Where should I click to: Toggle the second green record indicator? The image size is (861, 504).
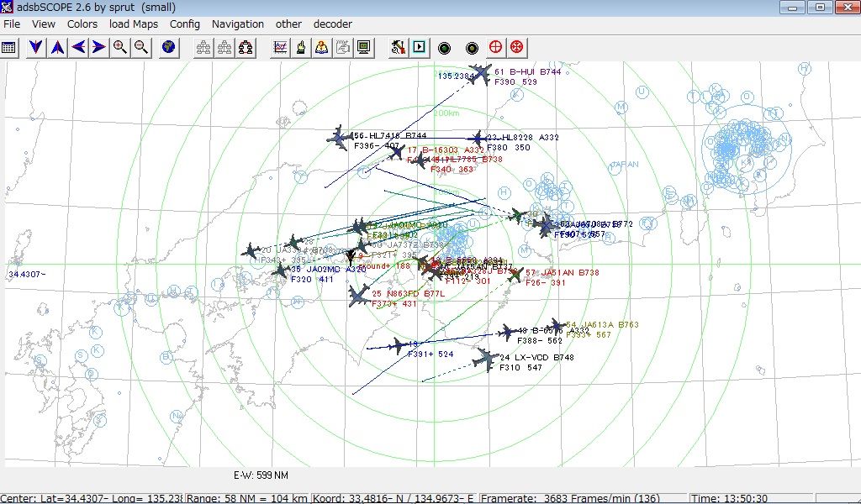click(x=470, y=48)
